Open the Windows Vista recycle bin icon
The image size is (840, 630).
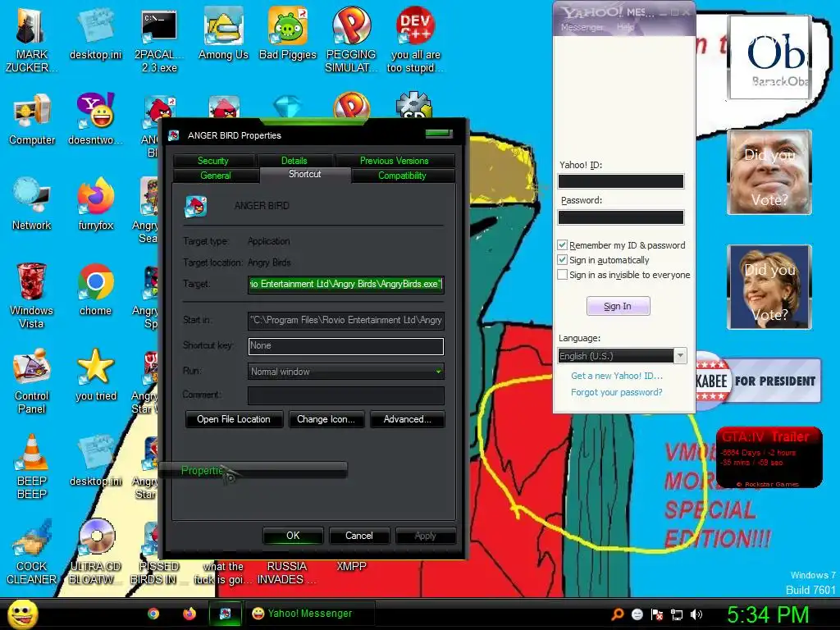31,295
